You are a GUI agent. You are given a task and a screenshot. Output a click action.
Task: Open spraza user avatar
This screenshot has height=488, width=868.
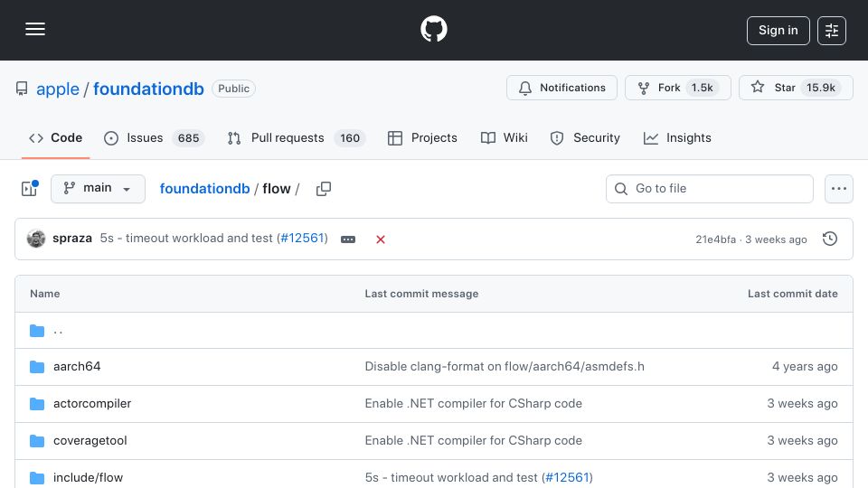(x=36, y=239)
